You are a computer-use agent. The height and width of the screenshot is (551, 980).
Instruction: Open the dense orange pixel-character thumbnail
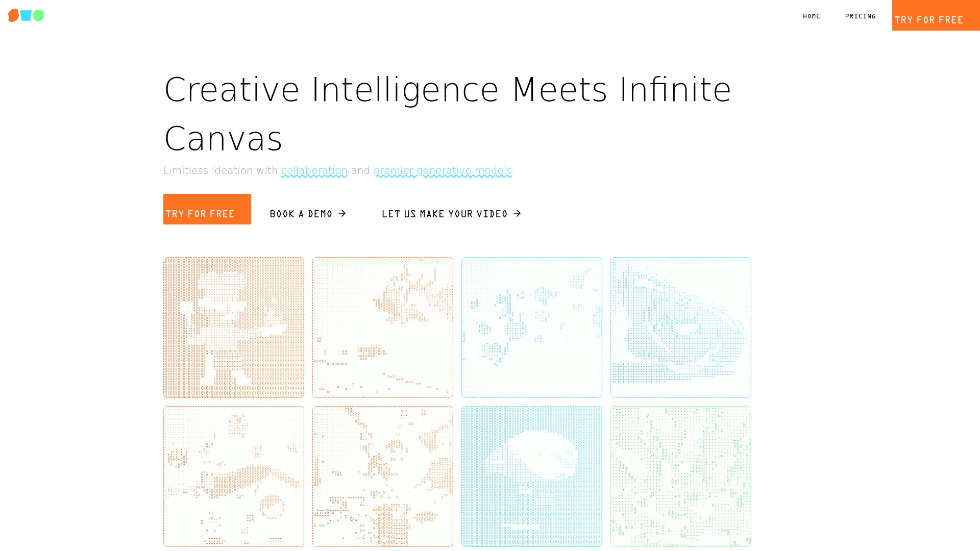coord(234,328)
